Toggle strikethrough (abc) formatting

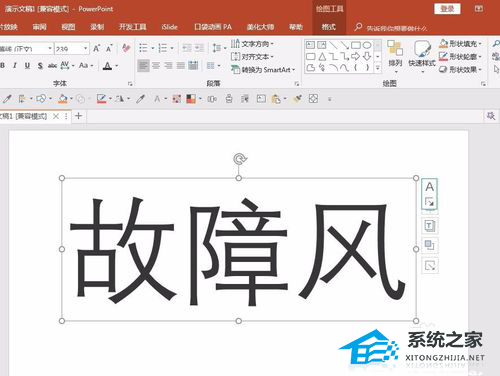point(52,65)
